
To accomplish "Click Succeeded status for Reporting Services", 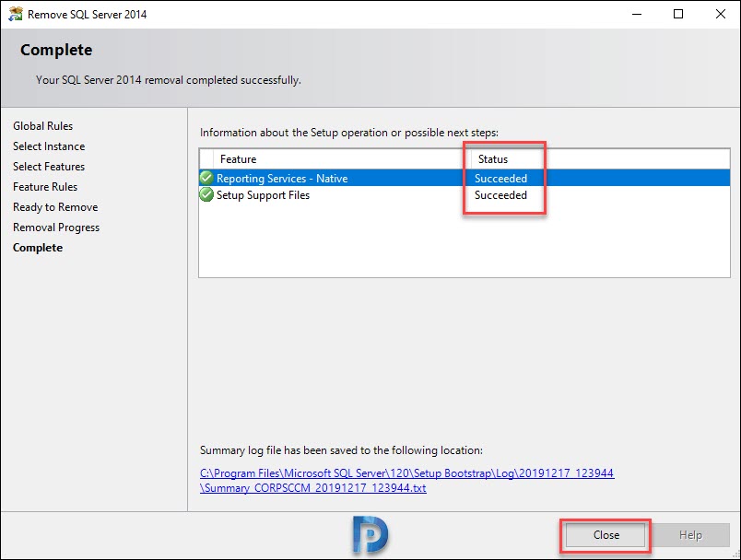I will coord(501,179).
